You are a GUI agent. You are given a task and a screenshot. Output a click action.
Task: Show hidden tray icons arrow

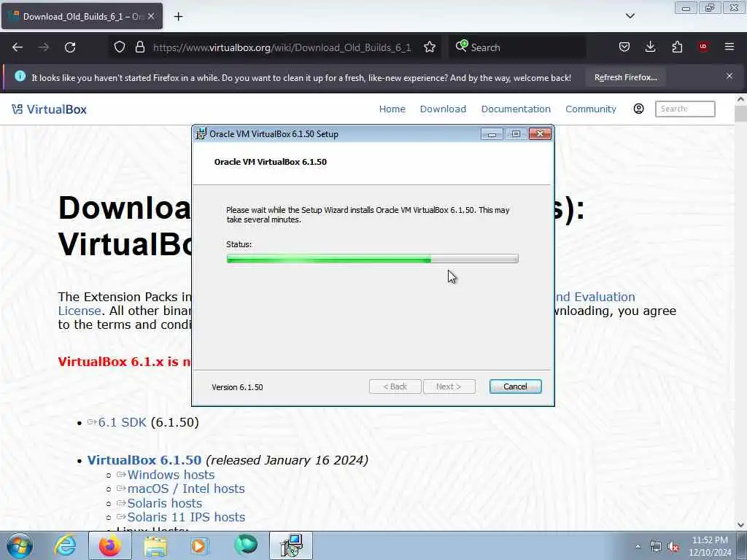click(x=638, y=546)
